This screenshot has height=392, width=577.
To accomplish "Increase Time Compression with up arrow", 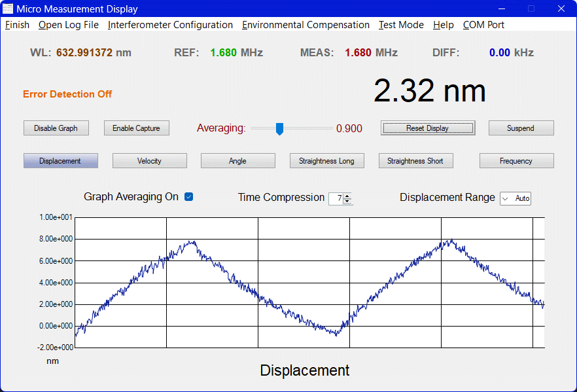I will point(347,196).
